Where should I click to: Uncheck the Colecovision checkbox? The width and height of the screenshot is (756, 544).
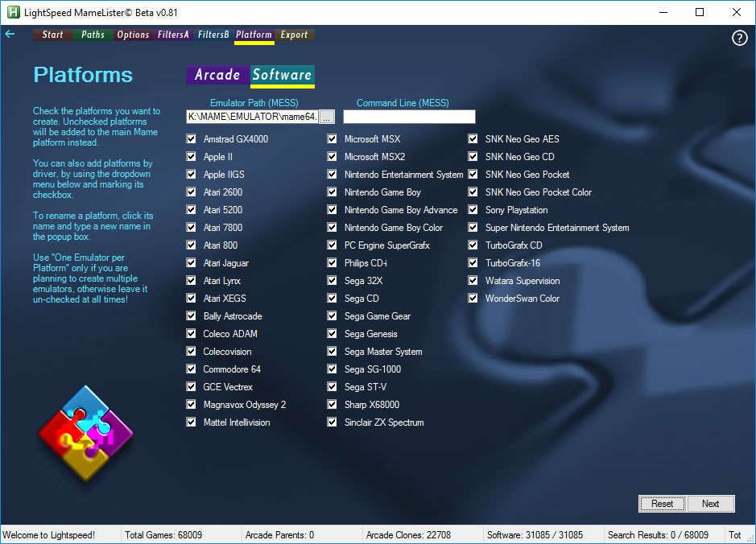tap(191, 351)
